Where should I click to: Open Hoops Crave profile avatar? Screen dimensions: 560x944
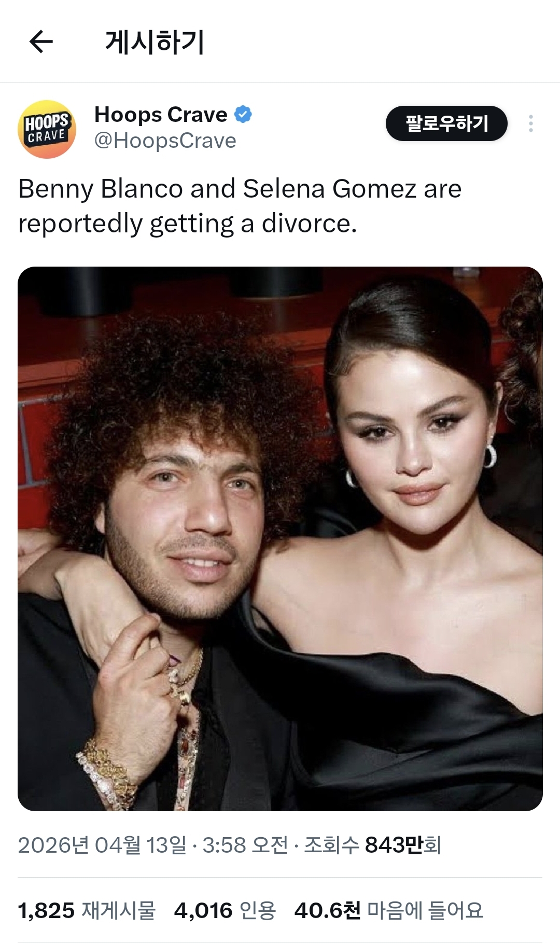click(47, 129)
